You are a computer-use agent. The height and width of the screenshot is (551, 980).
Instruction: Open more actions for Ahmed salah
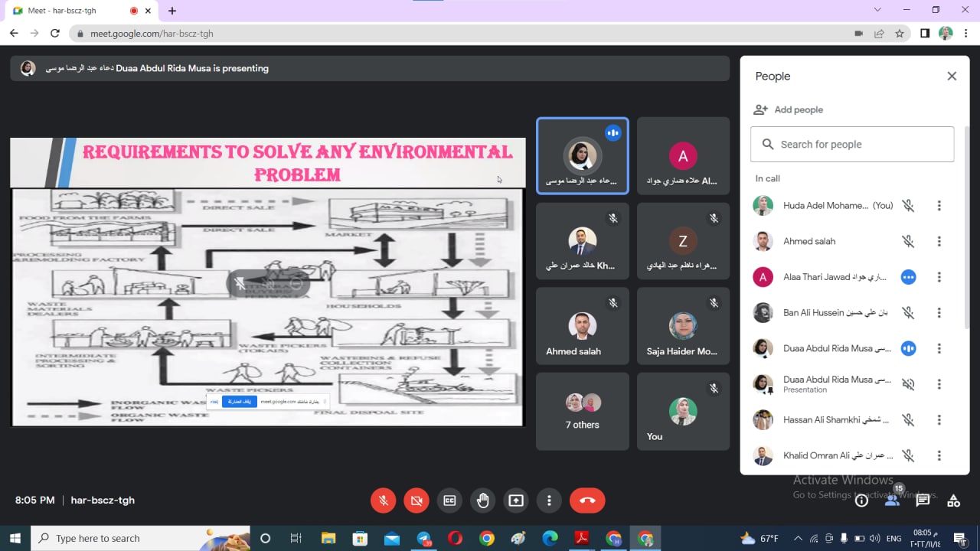(x=939, y=241)
